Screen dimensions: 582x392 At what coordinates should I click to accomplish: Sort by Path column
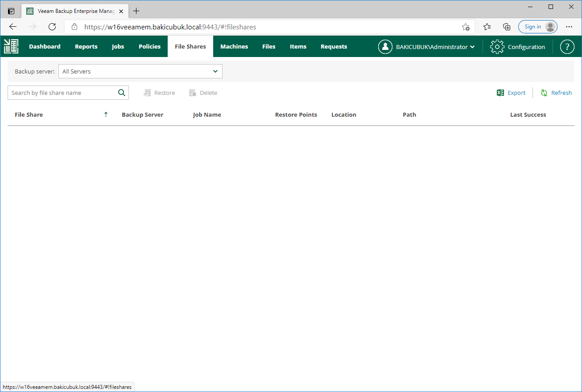click(x=409, y=114)
